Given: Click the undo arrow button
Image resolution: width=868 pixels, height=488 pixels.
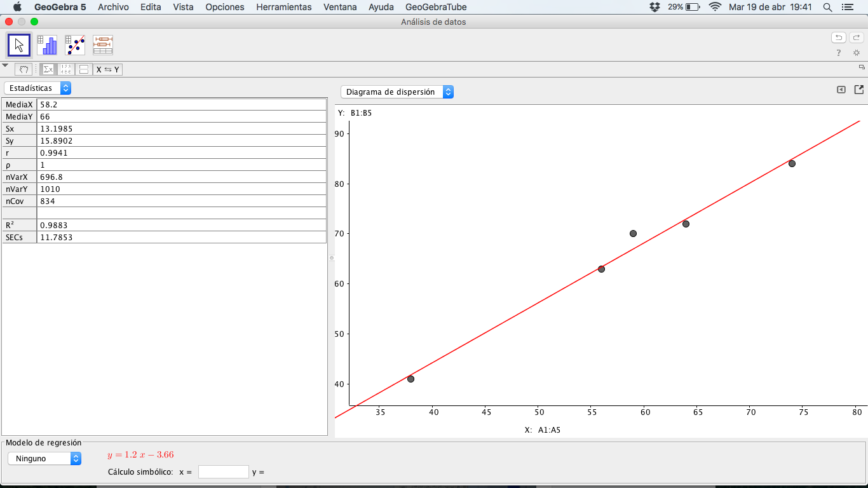Looking at the screenshot, I should pos(839,37).
